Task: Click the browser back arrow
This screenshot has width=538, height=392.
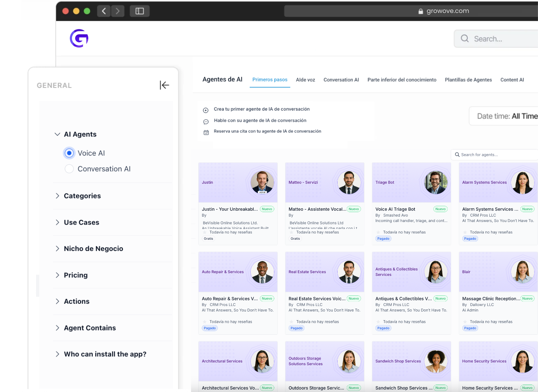Action: [x=104, y=11]
